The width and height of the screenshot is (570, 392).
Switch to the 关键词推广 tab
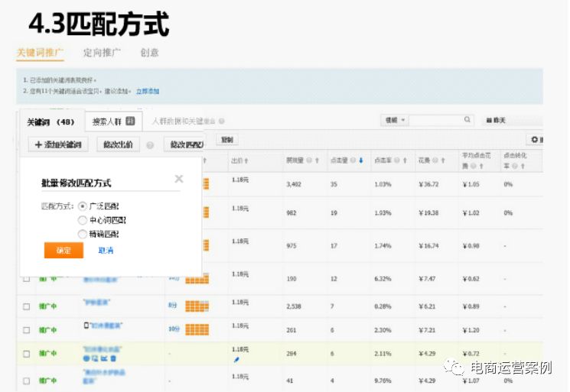[40, 53]
